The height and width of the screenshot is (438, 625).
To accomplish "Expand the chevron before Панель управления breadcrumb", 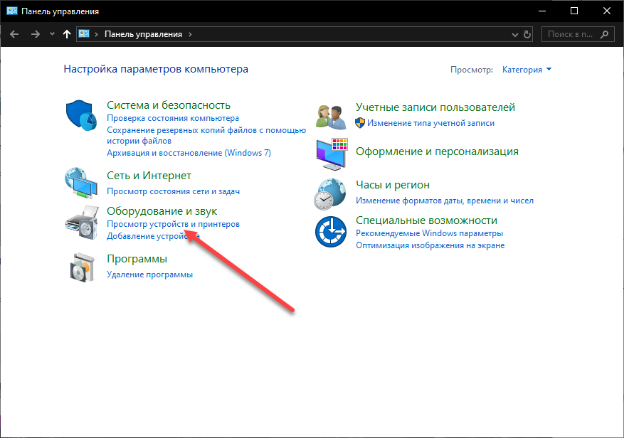I will tap(96, 34).
